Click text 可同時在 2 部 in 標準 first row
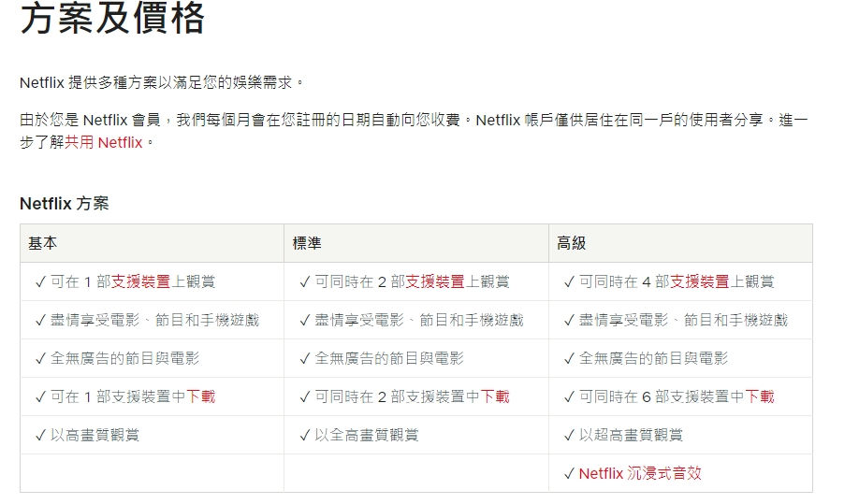 pyautogui.click(x=360, y=281)
